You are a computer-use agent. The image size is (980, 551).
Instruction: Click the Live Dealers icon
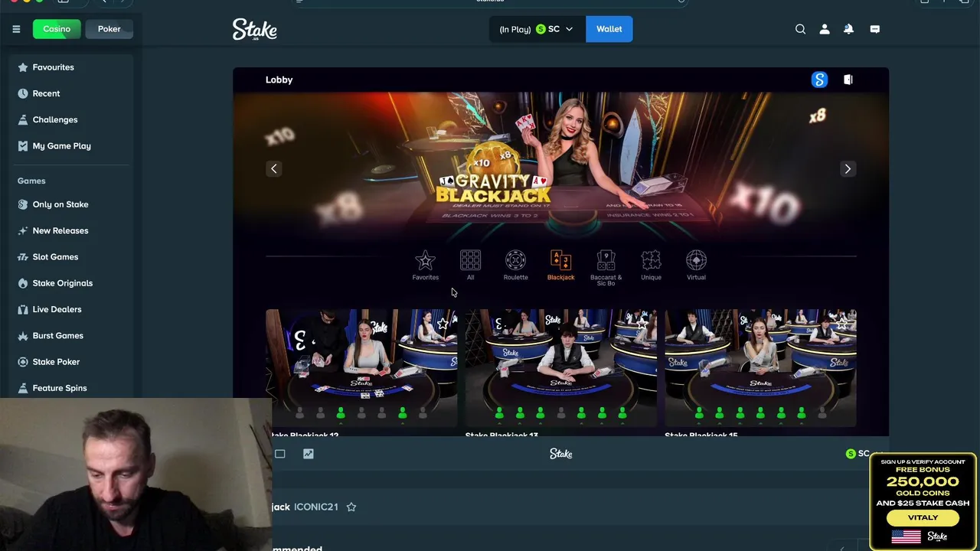point(23,309)
